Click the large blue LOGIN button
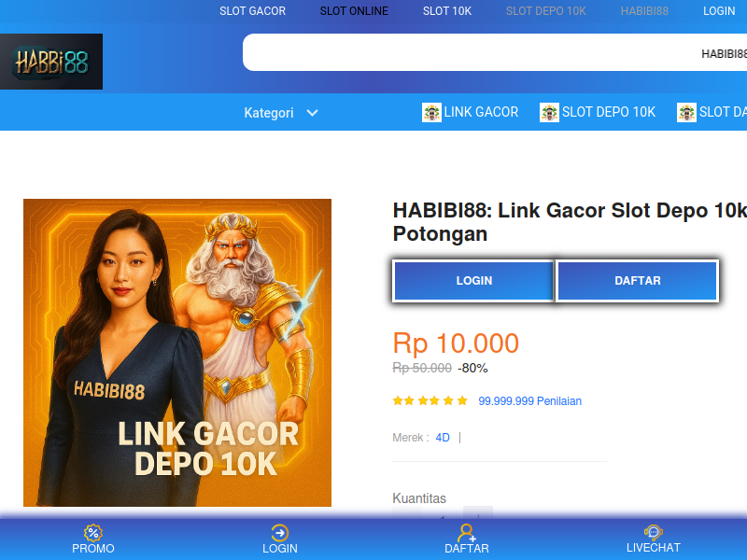The height and width of the screenshot is (560, 747). pyautogui.click(x=474, y=281)
